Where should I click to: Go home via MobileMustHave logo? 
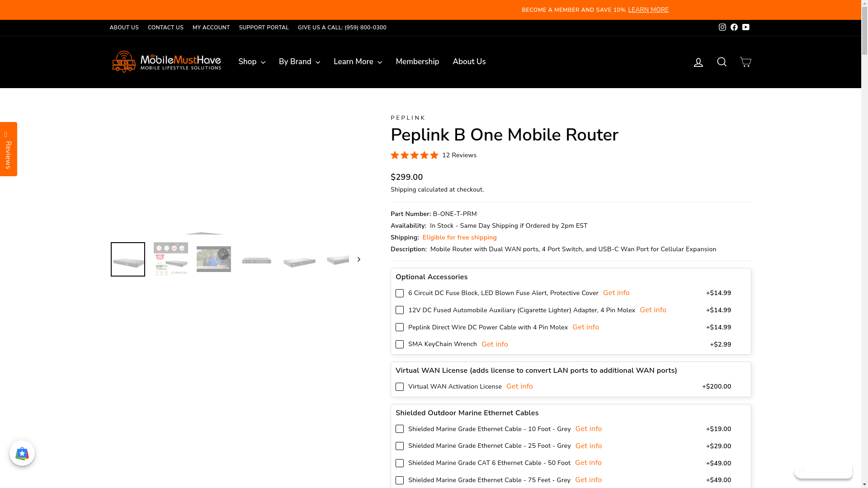[166, 62]
